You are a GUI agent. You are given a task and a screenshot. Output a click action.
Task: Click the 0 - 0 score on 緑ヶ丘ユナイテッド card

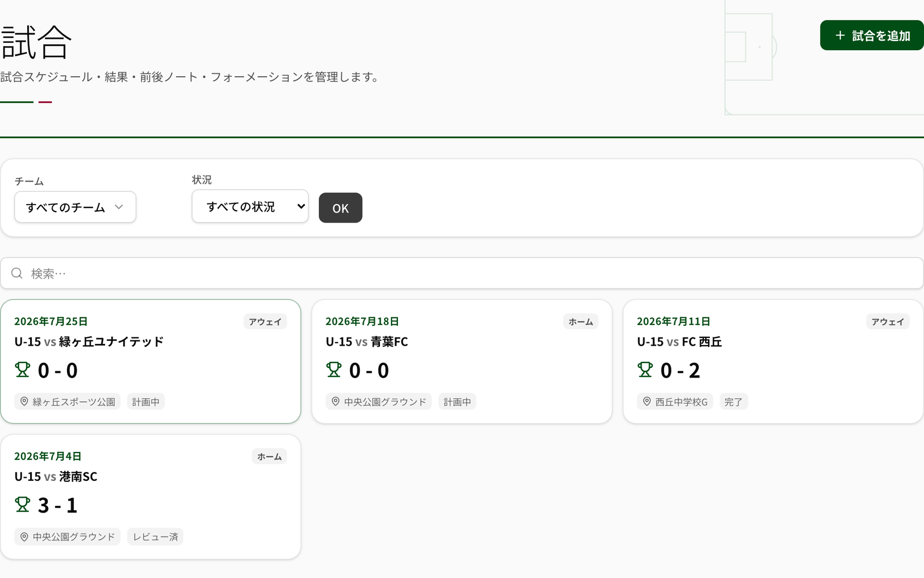coord(58,370)
